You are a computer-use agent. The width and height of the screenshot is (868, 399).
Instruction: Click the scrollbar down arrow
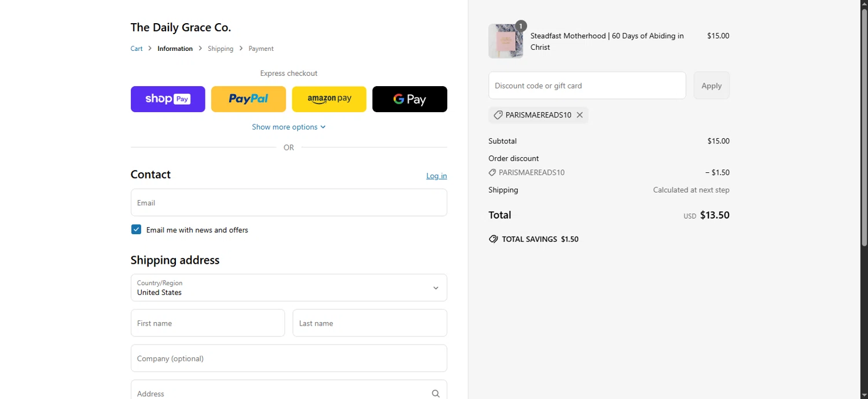(864, 395)
